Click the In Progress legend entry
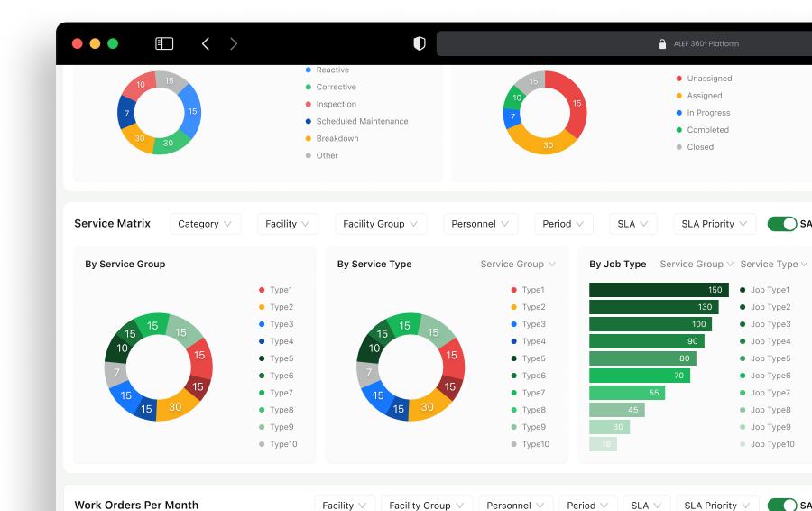812x511 pixels. pyautogui.click(x=703, y=113)
